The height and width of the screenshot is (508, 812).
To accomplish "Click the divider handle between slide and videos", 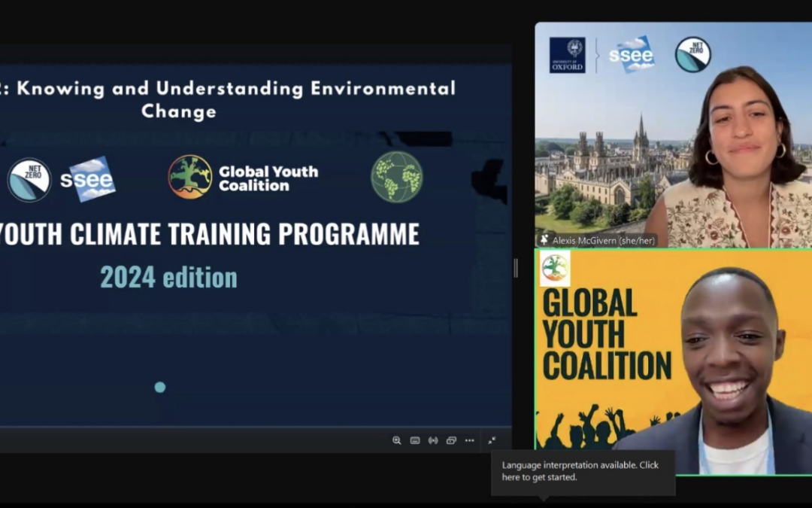I will tap(516, 268).
